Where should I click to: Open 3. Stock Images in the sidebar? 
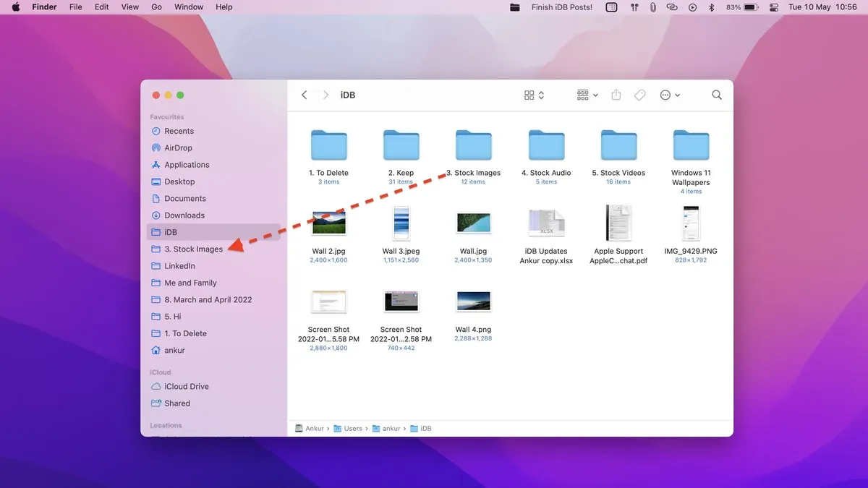coord(213,249)
